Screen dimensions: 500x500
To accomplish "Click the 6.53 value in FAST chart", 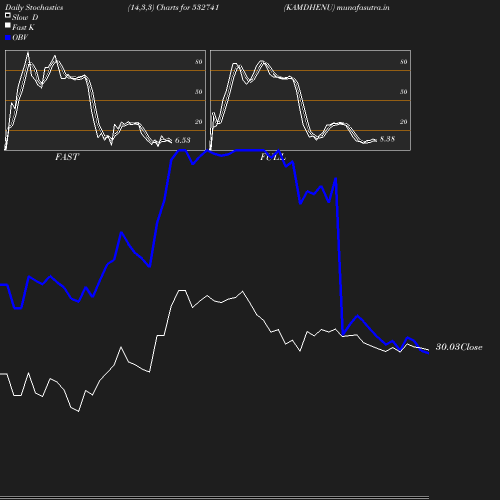I will pos(183,140).
